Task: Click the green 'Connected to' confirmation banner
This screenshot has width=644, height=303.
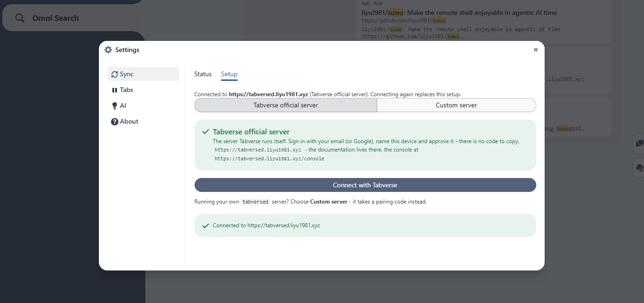Action: [x=365, y=225]
